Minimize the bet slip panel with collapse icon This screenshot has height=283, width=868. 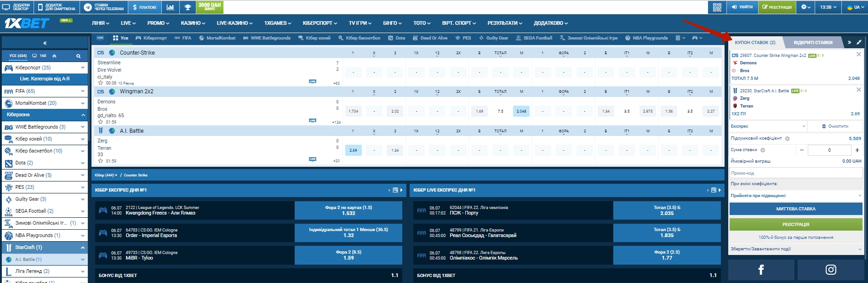click(x=859, y=42)
